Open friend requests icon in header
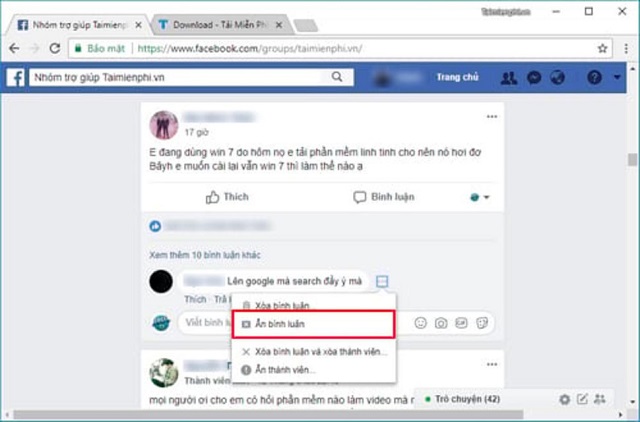The width and height of the screenshot is (640, 422). coord(512,78)
